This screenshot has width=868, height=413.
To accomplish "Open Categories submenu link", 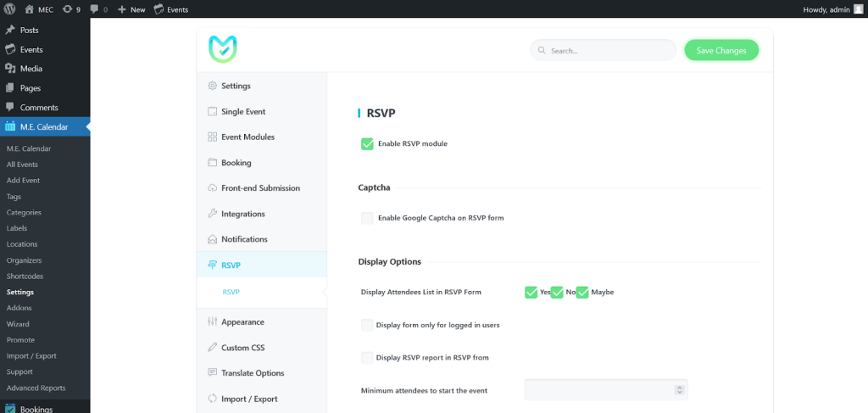I will [24, 213].
